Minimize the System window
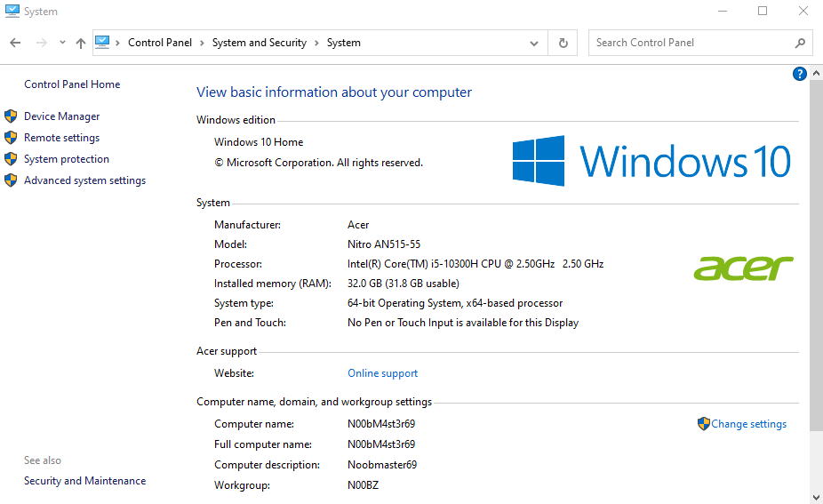 click(723, 11)
